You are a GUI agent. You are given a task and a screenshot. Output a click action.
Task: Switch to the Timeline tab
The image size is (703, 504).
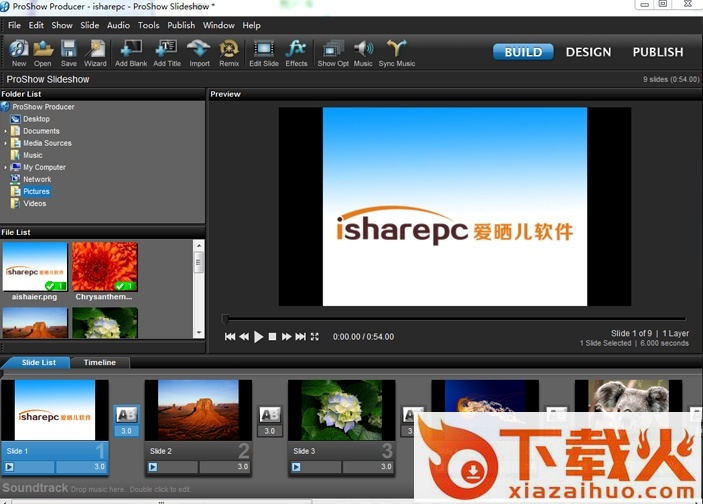[x=100, y=362]
